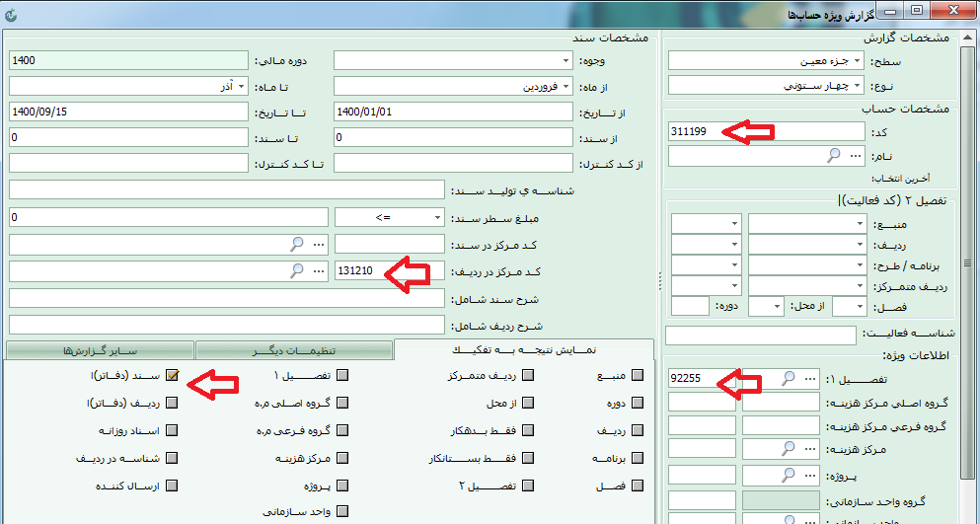980x524 pixels.
Task: Click the شناسه فعالیت input field
Action: (x=761, y=336)
